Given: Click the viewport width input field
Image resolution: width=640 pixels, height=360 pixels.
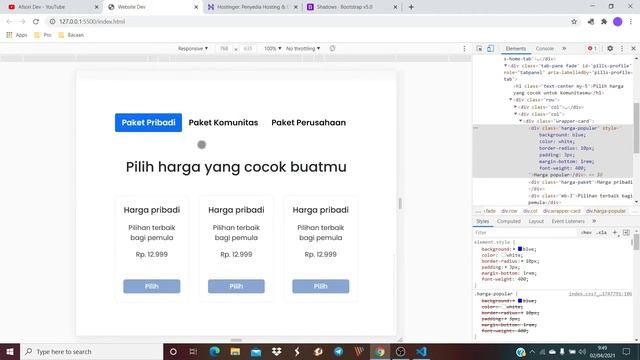Looking at the screenshot, I should (x=224, y=49).
